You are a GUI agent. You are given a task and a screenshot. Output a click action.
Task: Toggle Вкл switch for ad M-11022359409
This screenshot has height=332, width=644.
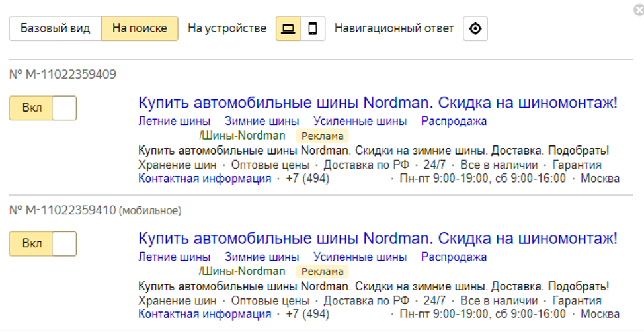[x=43, y=108]
